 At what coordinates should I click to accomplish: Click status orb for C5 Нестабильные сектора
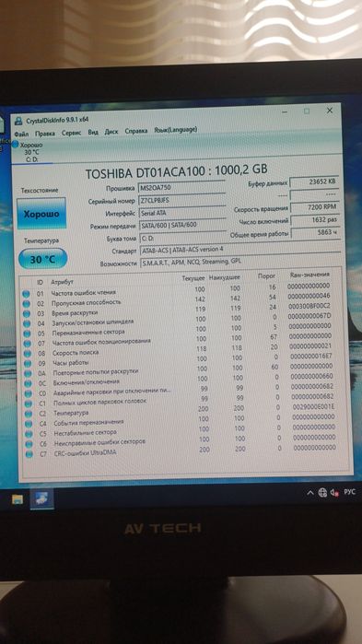tap(29, 434)
